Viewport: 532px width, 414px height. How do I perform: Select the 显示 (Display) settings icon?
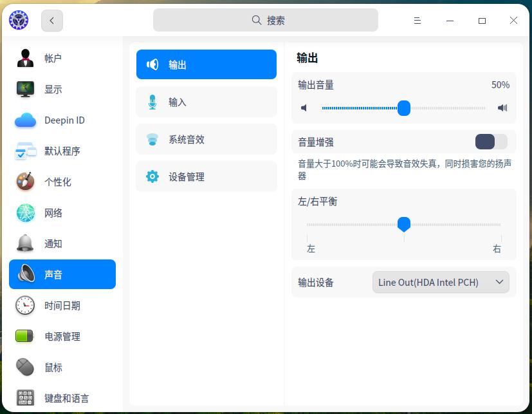(24, 89)
